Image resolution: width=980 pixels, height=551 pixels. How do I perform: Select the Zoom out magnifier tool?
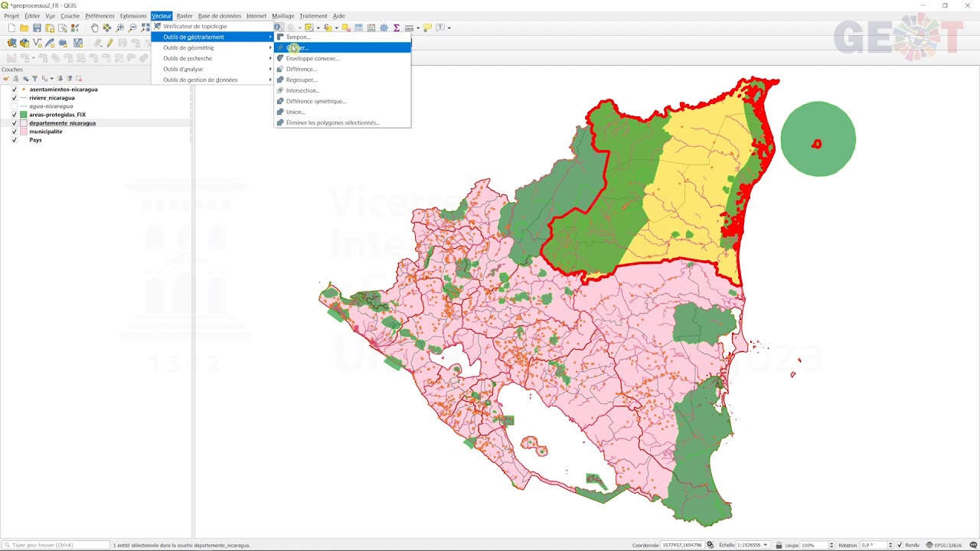pos(132,28)
